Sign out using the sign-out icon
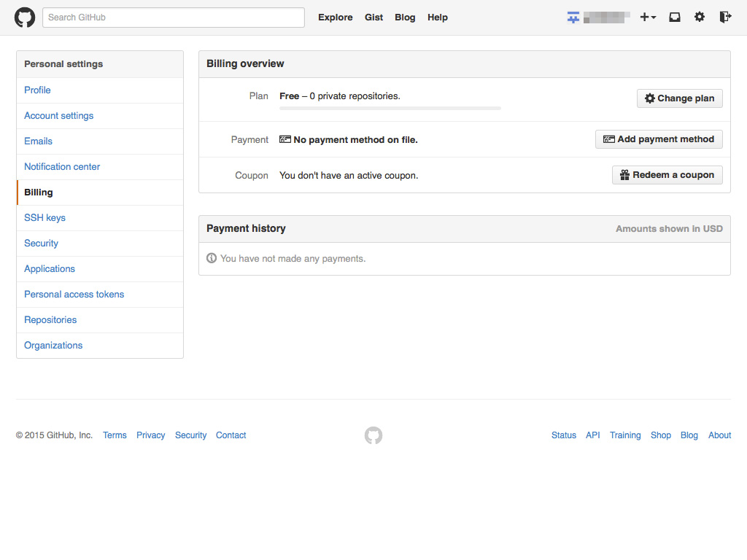This screenshot has width=747, height=560. point(724,17)
